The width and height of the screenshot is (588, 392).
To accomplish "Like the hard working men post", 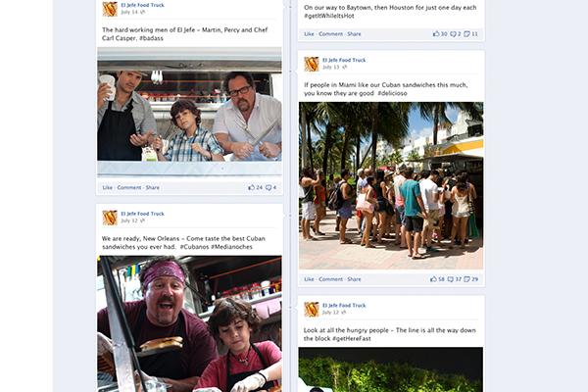I will [x=107, y=187].
